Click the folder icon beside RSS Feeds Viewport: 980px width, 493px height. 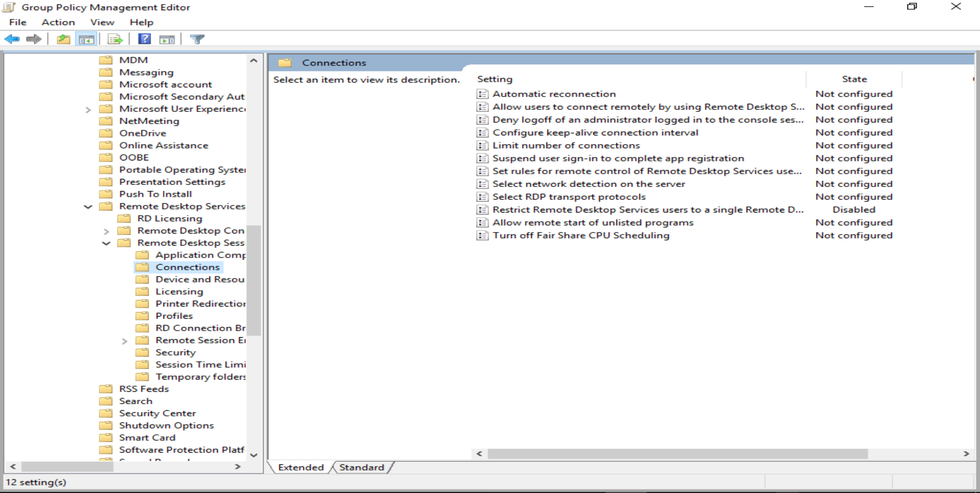106,389
